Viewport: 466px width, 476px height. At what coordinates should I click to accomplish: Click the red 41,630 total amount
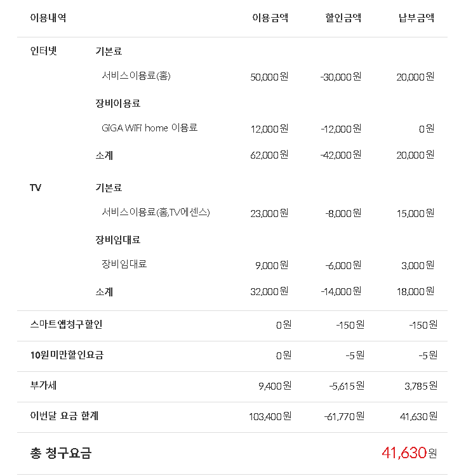[403, 453]
